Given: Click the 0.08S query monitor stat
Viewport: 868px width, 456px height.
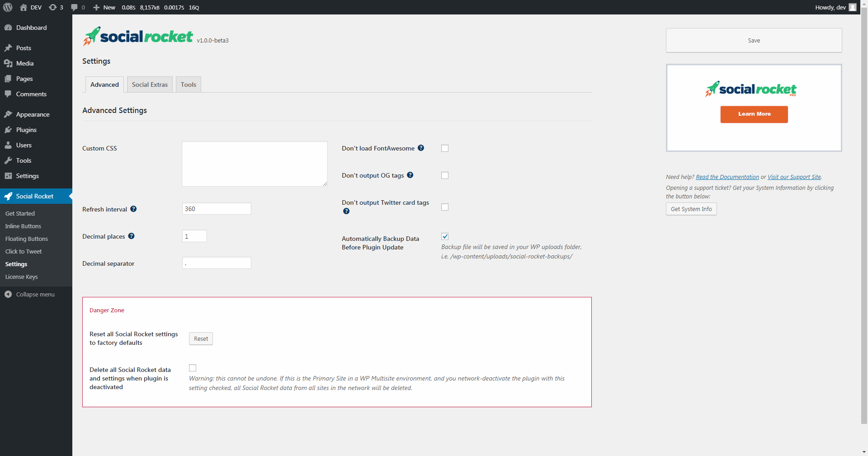Looking at the screenshot, I should pos(128,7).
